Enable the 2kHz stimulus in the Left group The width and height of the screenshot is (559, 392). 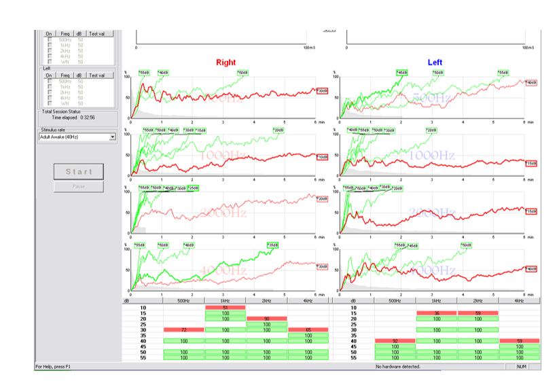50,92
